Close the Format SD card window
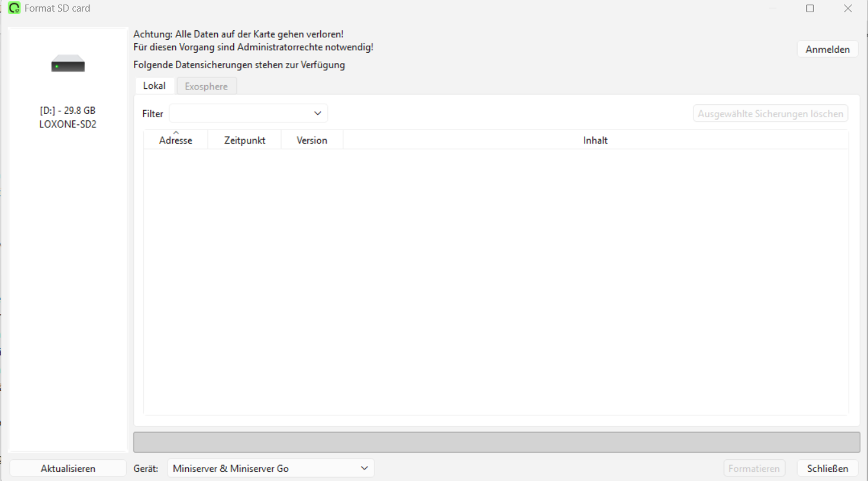868x481 pixels. [x=848, y=8]
